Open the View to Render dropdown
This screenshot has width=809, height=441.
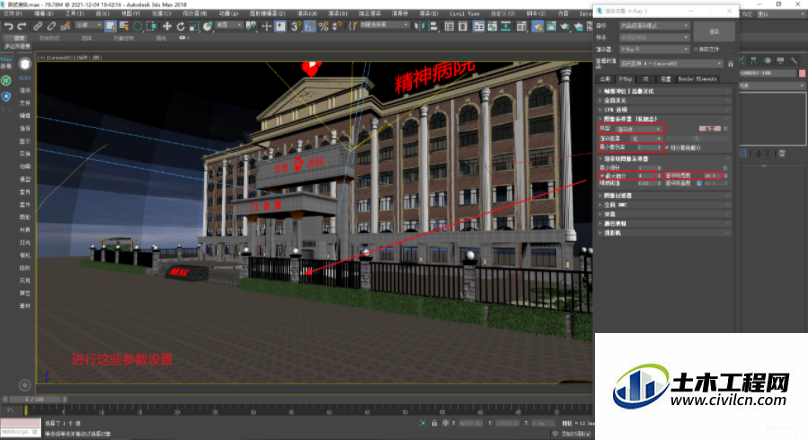(x=671, y=63)
